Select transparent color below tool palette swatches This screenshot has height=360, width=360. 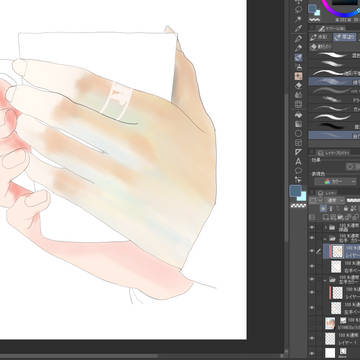tap(299, 206)
